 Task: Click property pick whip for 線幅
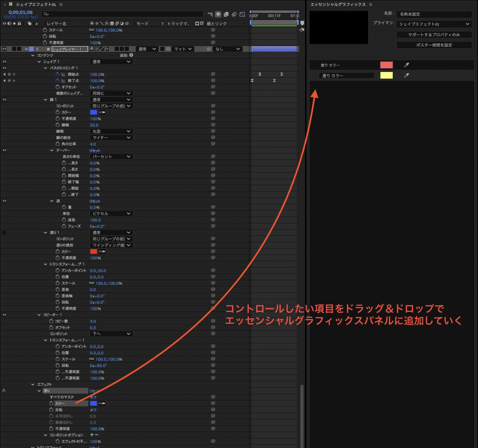213,125
